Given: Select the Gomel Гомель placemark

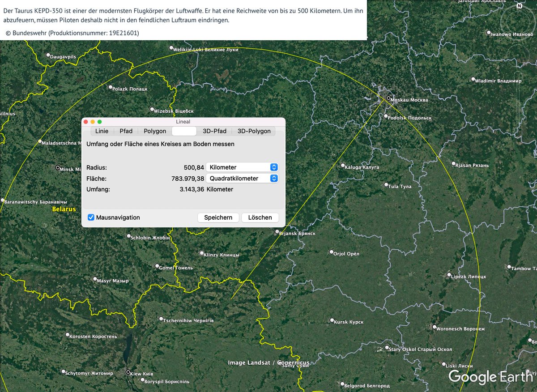Looking at the screenshot, I should coord(157,267).
